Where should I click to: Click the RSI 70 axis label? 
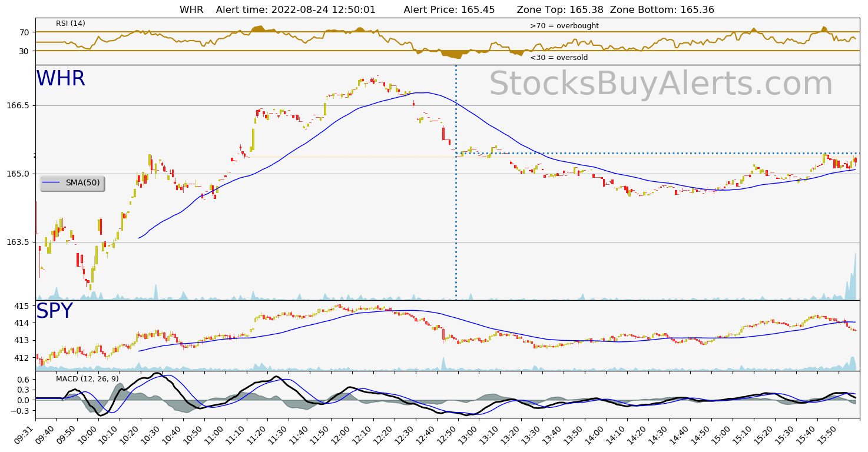(x=24, y=32)
